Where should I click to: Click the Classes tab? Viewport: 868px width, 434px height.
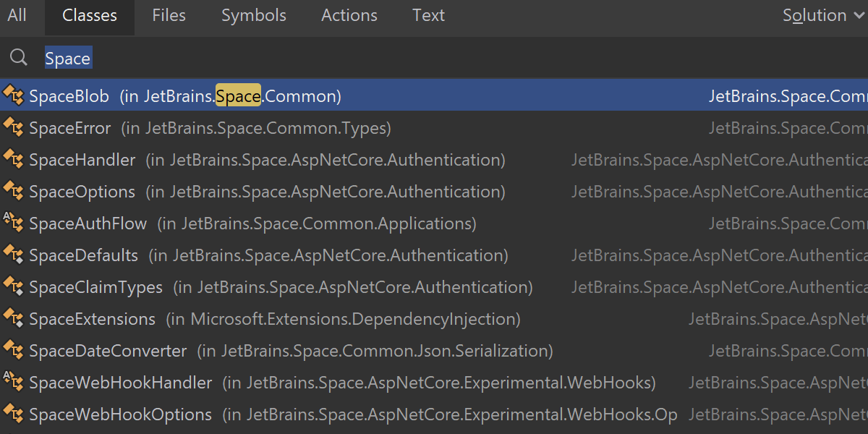point(89,16)
